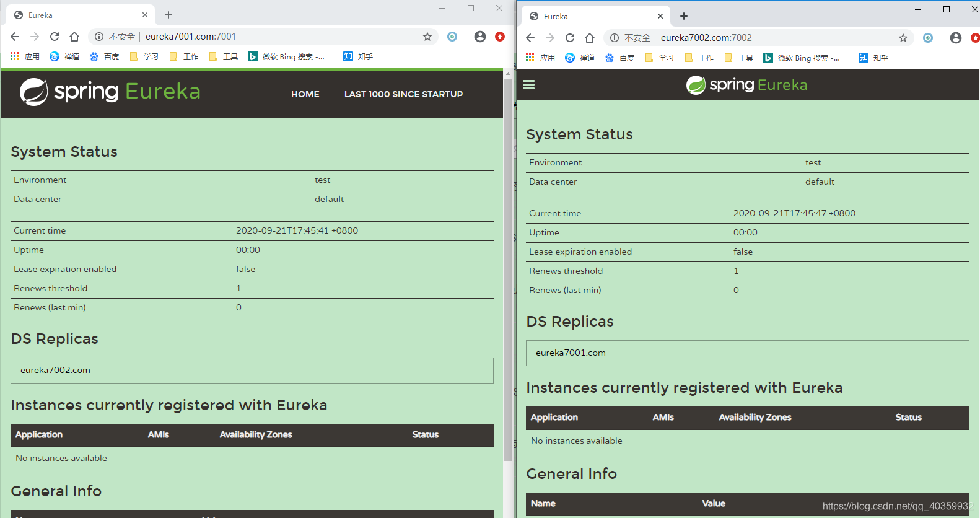
Task: Click Availability Zones header in right window
Action: point(755,418)
